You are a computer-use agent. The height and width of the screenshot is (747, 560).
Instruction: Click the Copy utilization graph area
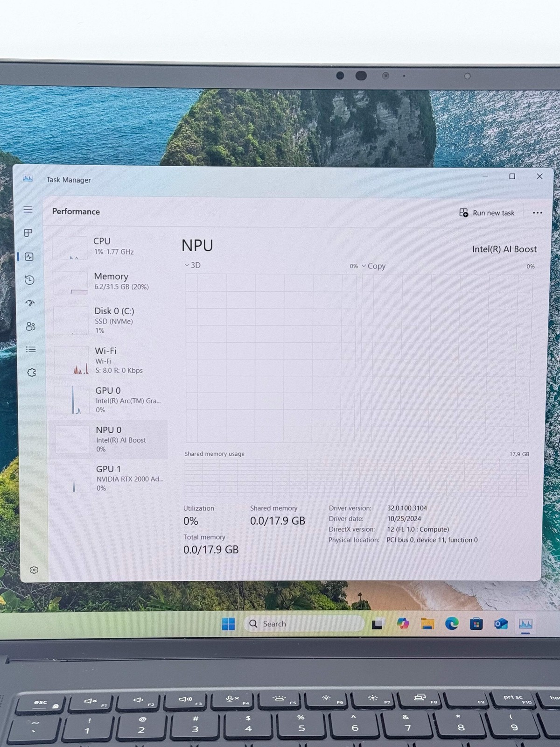coord(447,358)
